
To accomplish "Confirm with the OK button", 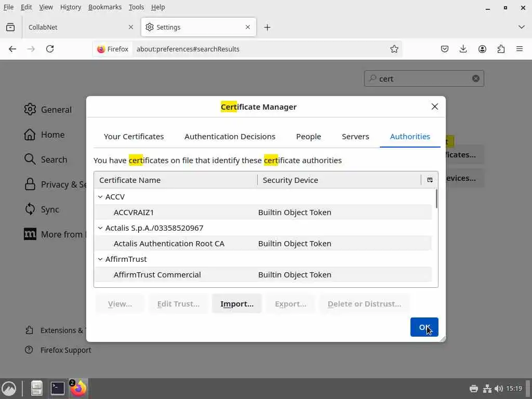I will 424,327.
